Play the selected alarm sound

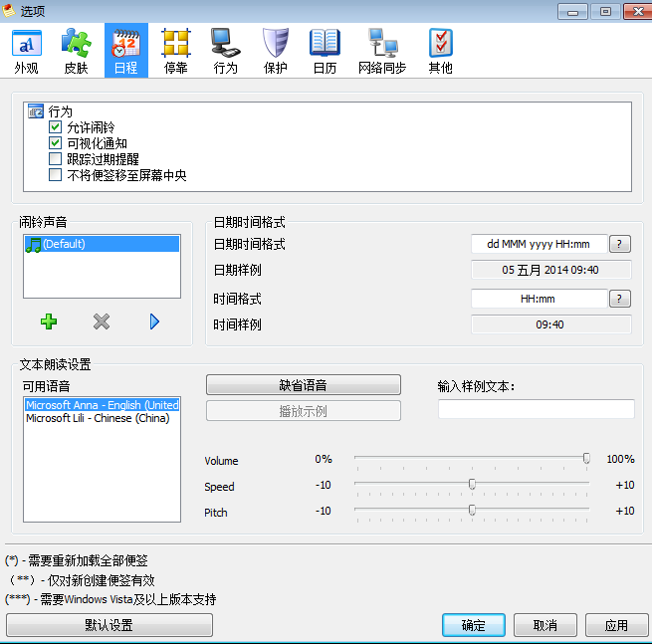point(154,322)
